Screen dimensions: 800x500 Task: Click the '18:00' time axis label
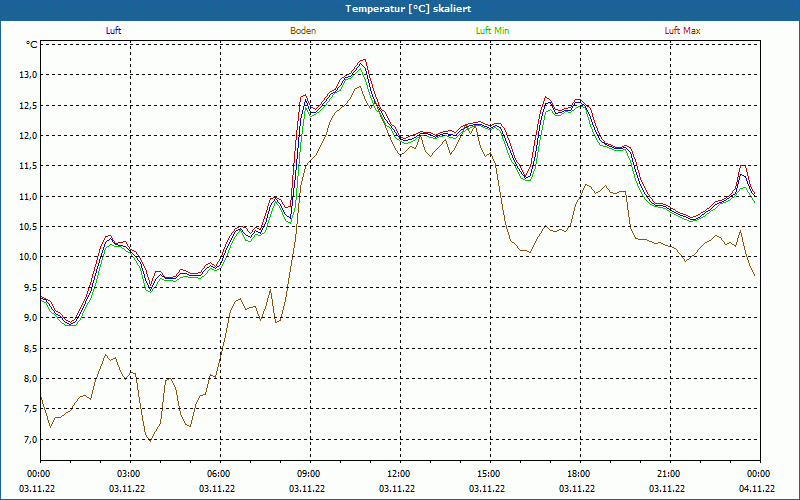(580, 474)
